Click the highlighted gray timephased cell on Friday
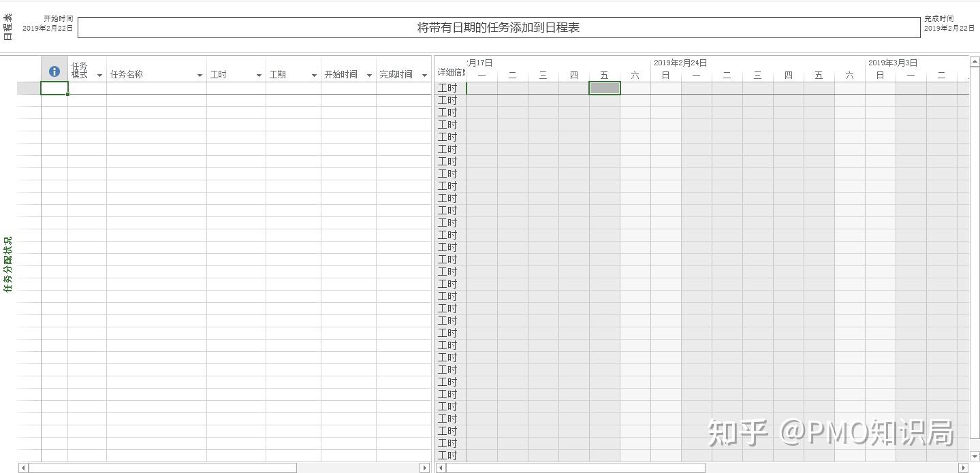This screenshot has width=980, height=473. [x=605, y=88]
